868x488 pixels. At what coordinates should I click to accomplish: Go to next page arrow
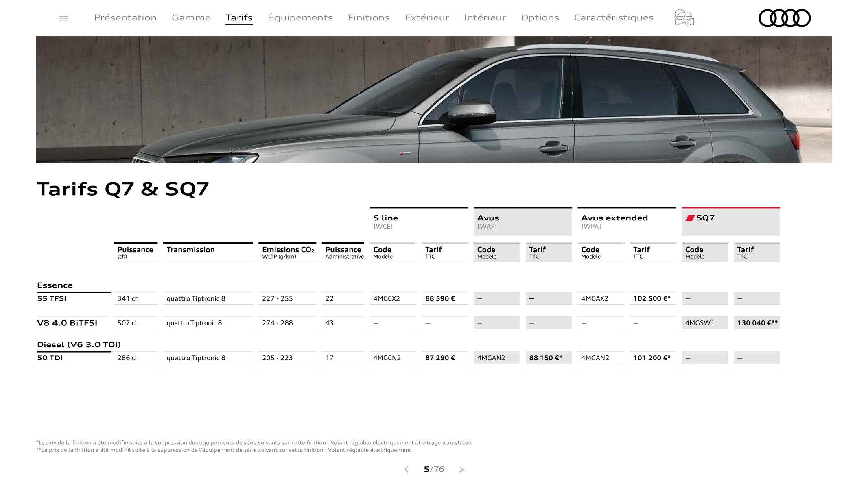[x=461, y=469]
